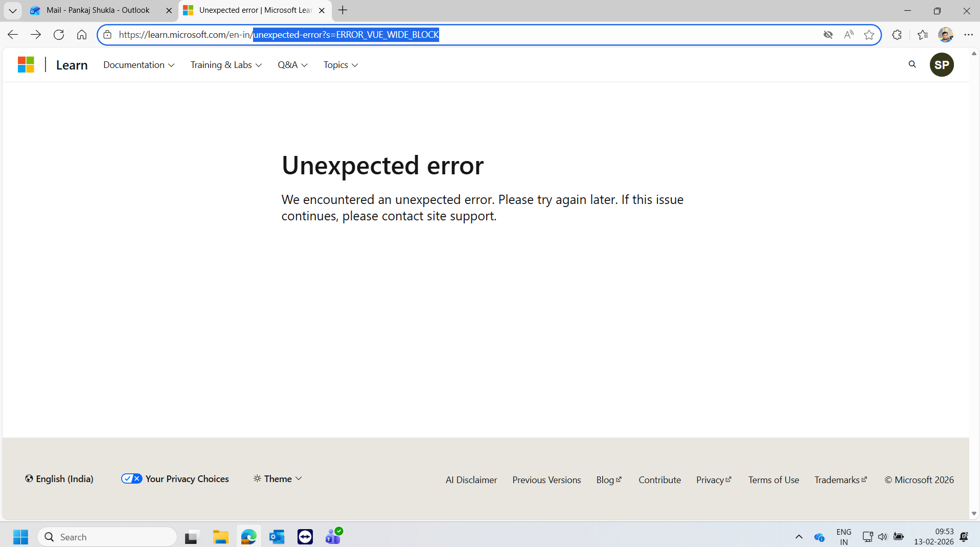The height and width of the screenshot is (547, 980).
Task: Open the browser home page icon
Action: click(82, 35)
